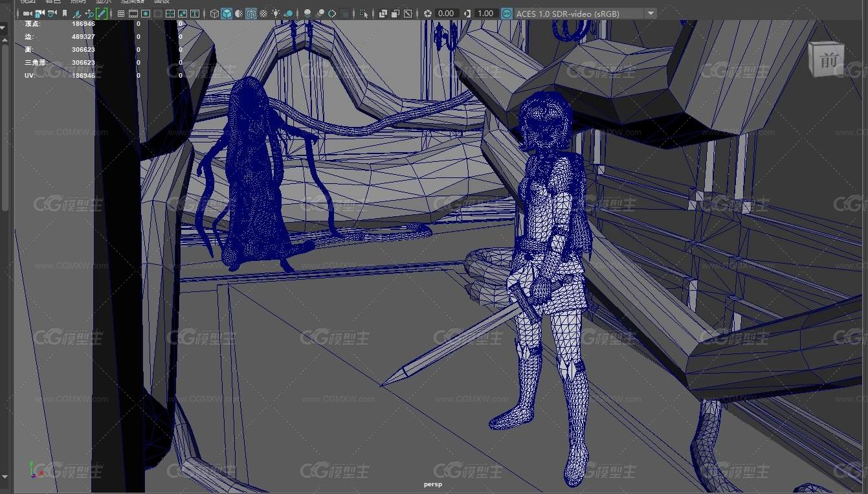Click the 边 count 489327

point(83,36)
